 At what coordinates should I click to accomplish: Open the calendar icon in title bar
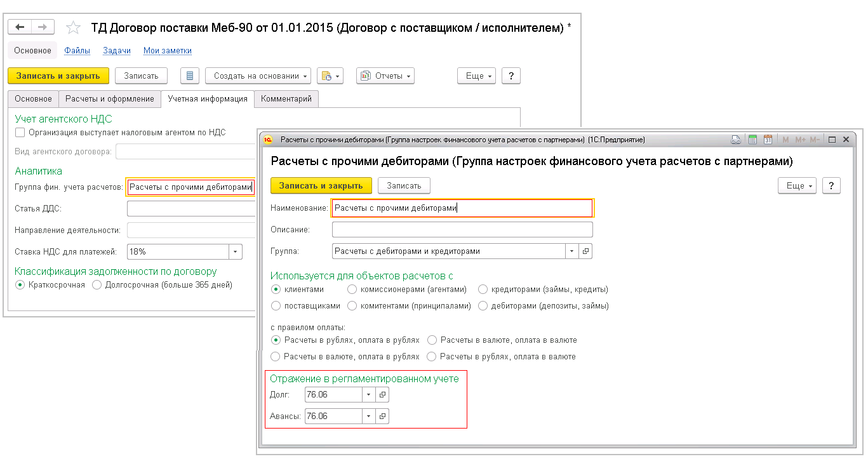768,140
